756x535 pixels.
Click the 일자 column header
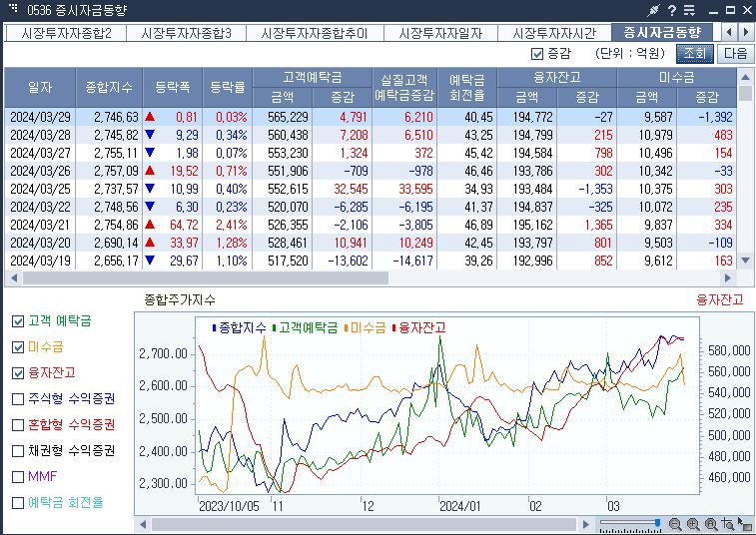pos(40,87)
